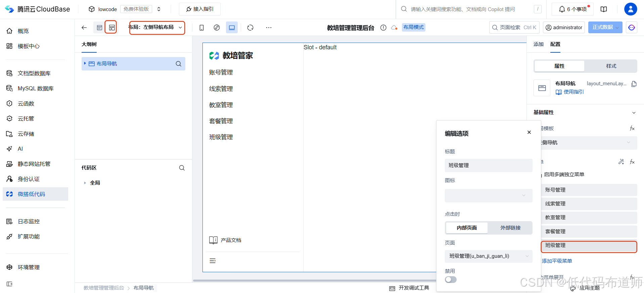Image resolution: width=644 pixels, height=293 pixels.
Task: Click 应用主题 button
Action: pos(585,288)
